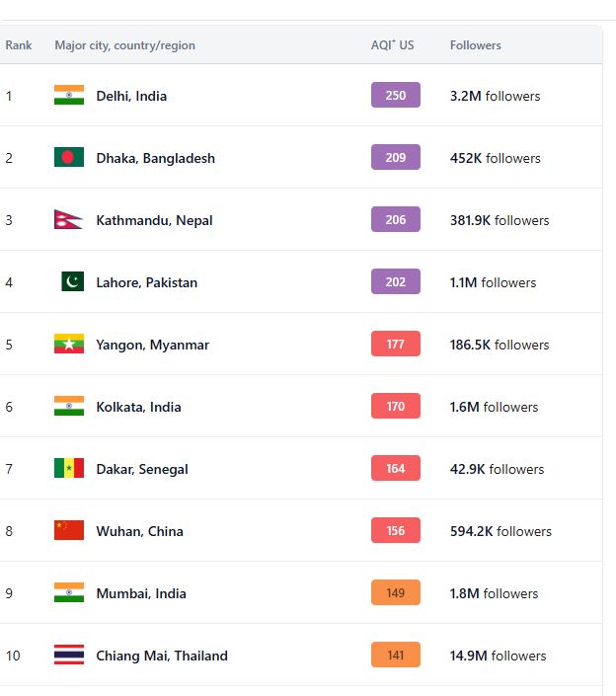Viewport: 616px width, 696px height.
Task: Click the Myanmar flag icon
Action: pos(69,345)
